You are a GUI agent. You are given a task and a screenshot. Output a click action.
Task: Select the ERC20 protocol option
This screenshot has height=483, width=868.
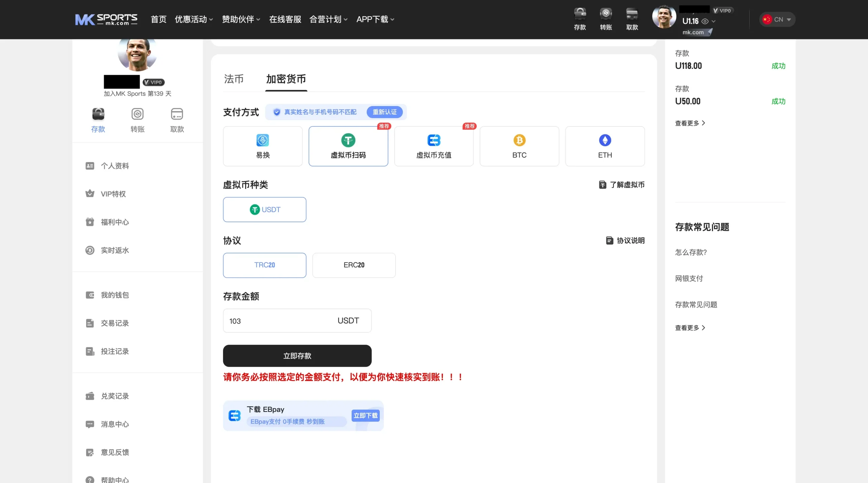tap(354, 265)
